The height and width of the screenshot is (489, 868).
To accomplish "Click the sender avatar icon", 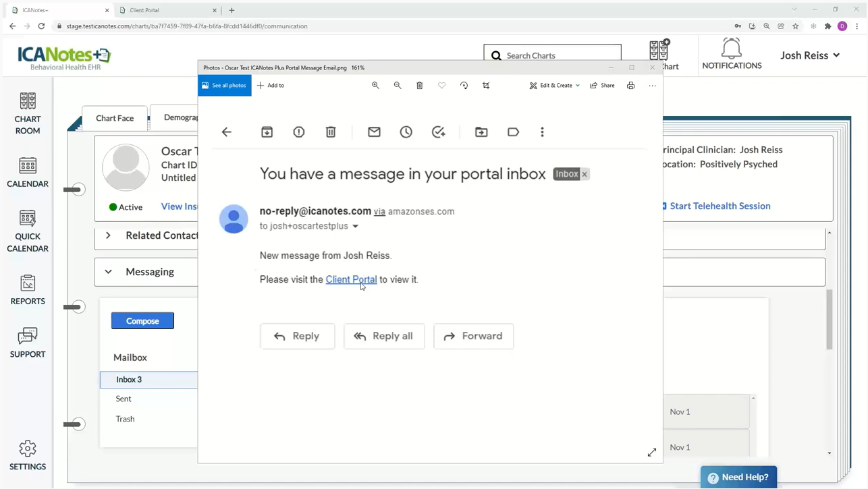I will coord(234,219).
